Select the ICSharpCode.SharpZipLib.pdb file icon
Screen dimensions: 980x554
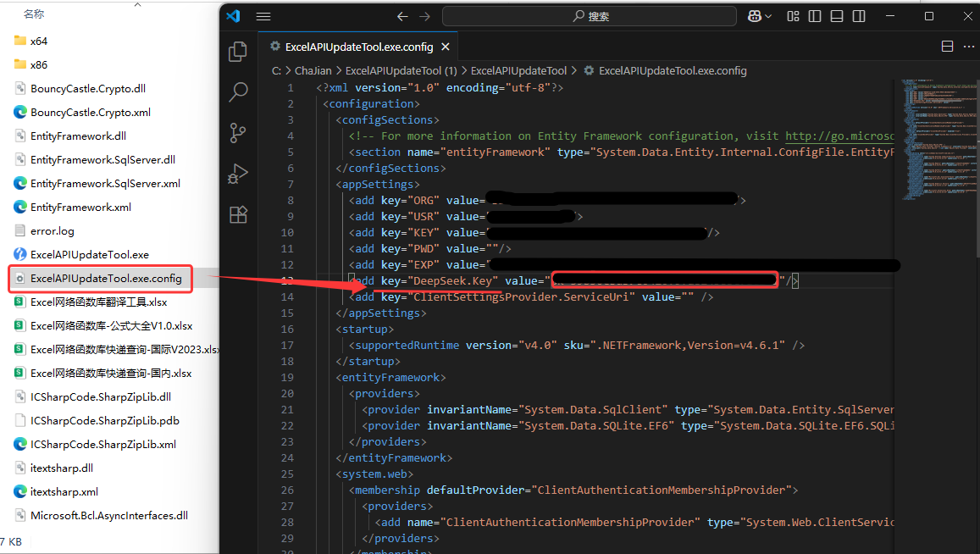coord(20,421)
